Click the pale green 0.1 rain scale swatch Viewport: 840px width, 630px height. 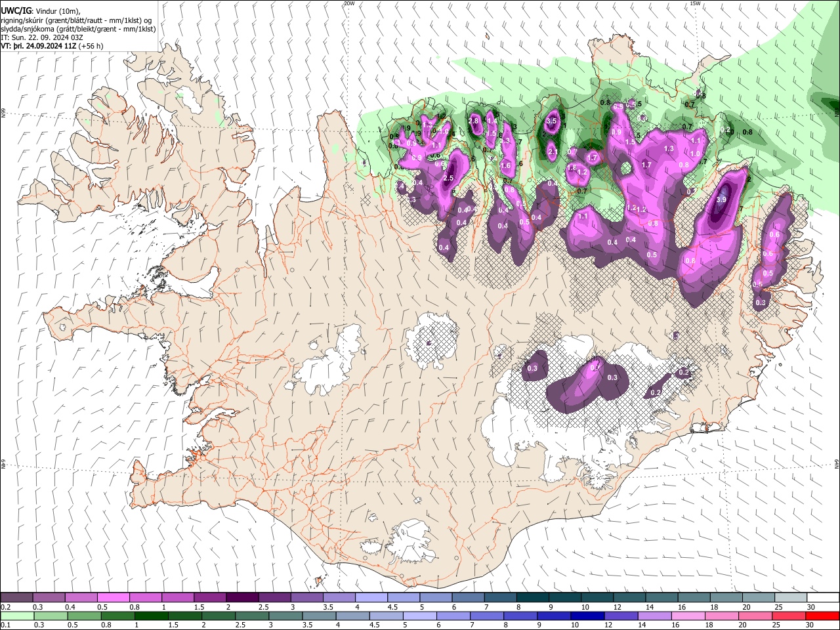coord(16,616)
